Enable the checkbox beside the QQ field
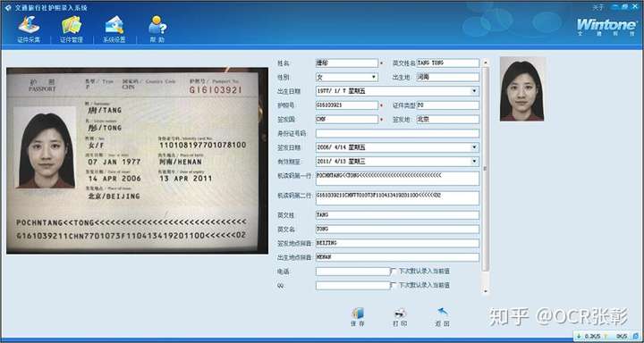Screen dimensions: 644x343 click(x=393, y=285)
